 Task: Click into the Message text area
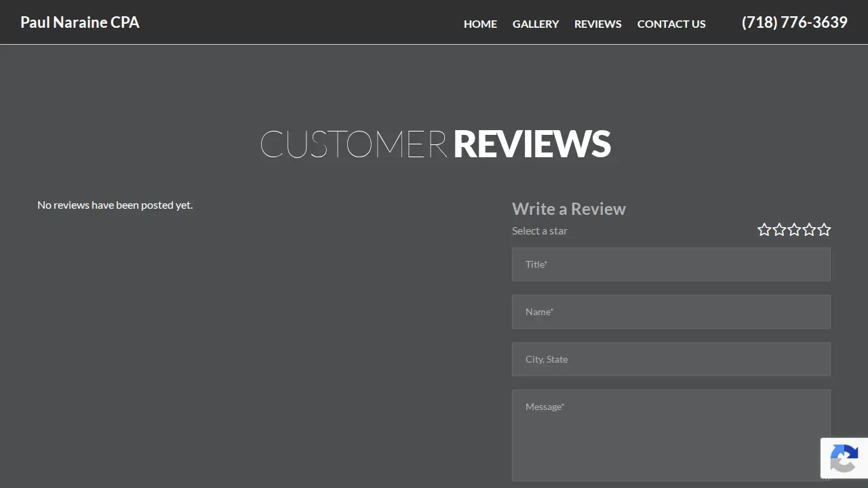(x=671, y=435)
